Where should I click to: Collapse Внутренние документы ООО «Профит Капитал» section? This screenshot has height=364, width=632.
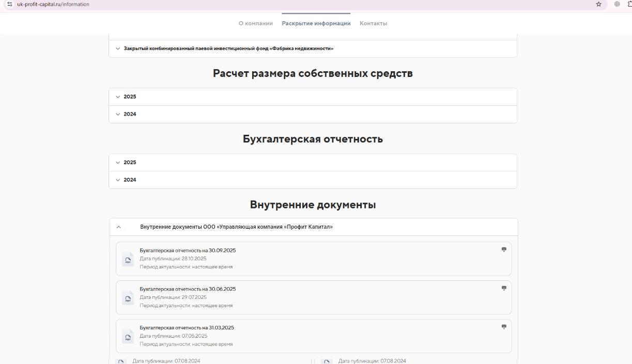118,227
